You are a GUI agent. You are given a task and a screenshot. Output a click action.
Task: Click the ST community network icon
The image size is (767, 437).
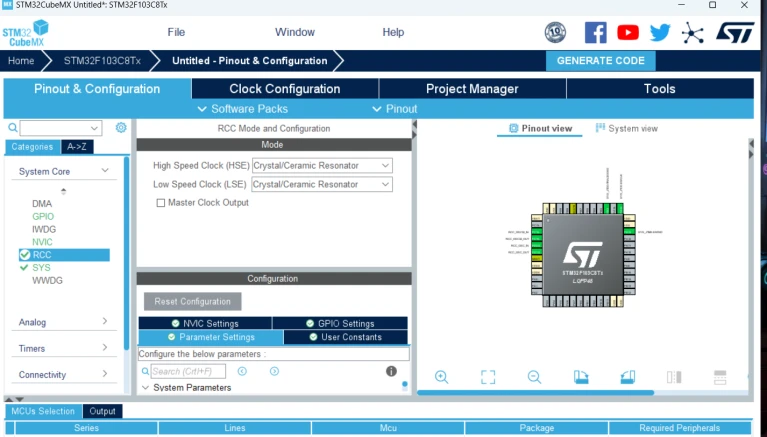693,33
